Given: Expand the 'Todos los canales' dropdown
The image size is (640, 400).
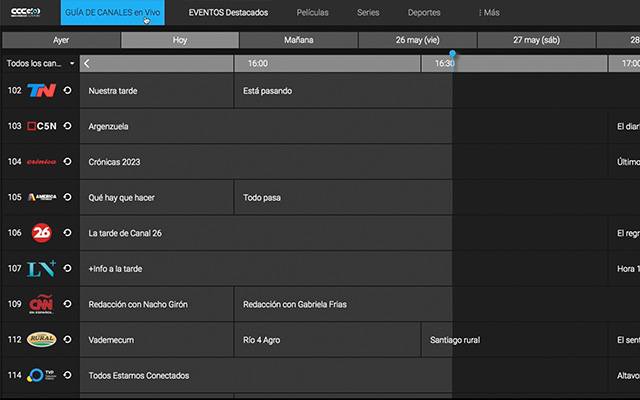Looking at the screenshot, I should coord(39,63).
